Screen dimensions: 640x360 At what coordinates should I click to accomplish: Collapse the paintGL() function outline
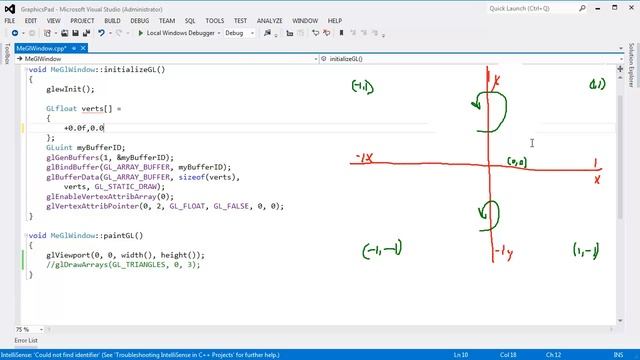coord(26,236)
